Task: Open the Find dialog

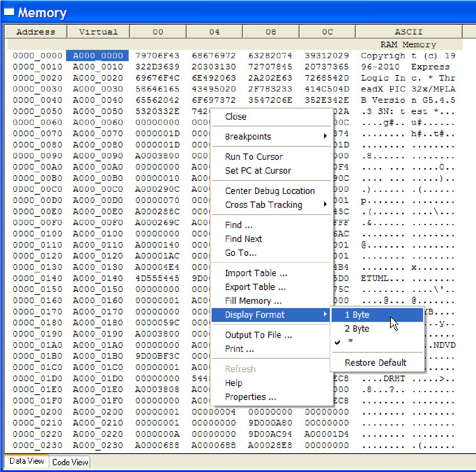Action: tap(238, 224)
